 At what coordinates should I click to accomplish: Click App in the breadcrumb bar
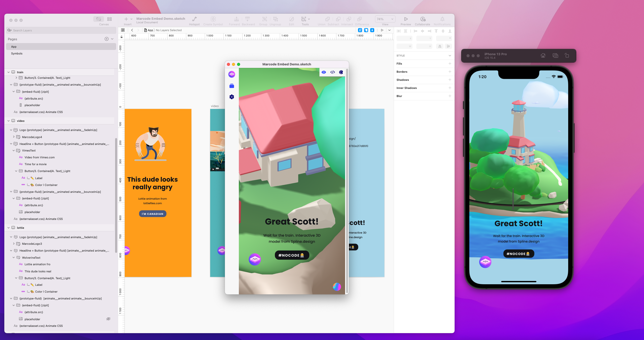click(150, 30)
